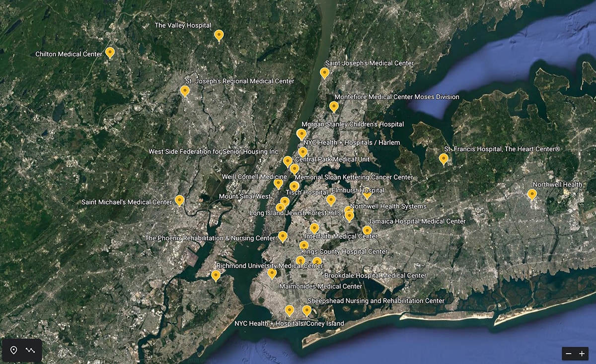Click the Jamaica Hospital Medical Center pin
The image size is (596, 364).
click(367, 230)
